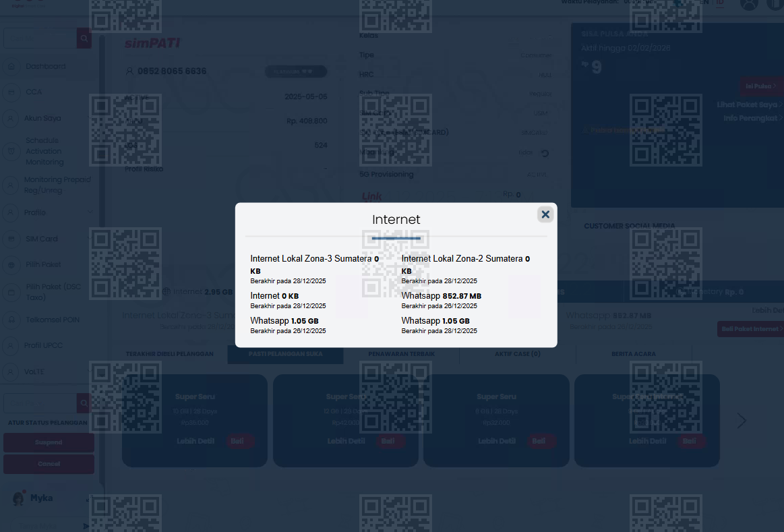Screen dimensions: 784x532
Task: Click the Cancel status button
Action: (49, 464)
